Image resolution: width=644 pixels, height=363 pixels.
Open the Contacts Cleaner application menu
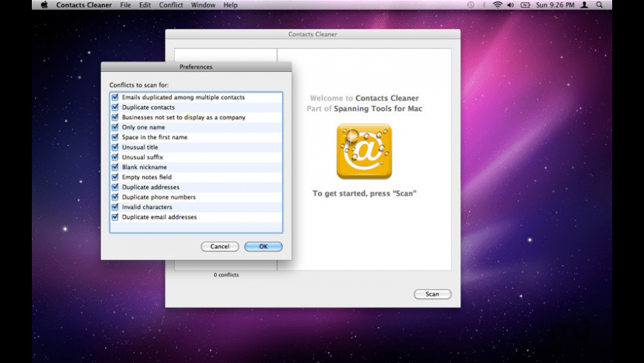pos(84,5)
